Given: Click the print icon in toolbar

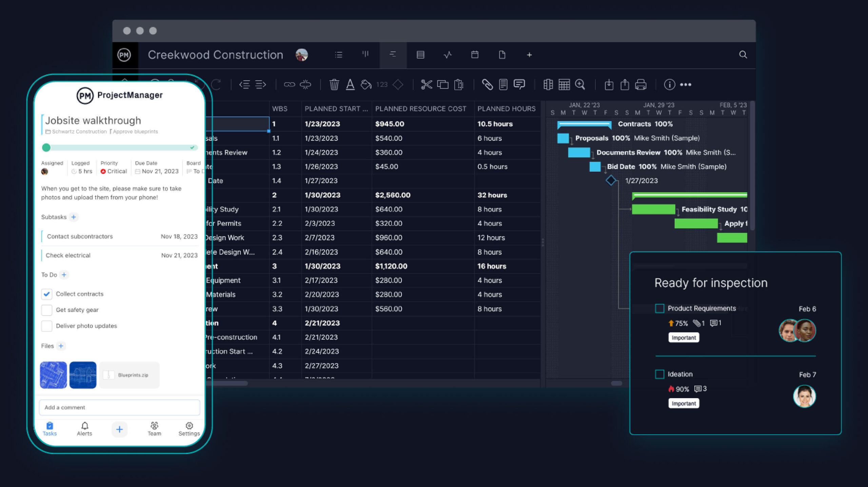Looking at the screenshot, I should pyautogui.click(x=640, y=85).
